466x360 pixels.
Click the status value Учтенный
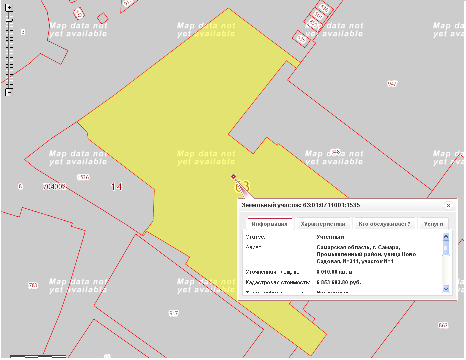(x=330, y=237)
